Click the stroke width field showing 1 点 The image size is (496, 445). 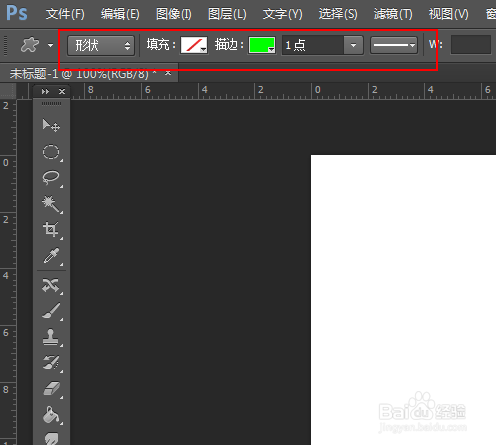313,45
